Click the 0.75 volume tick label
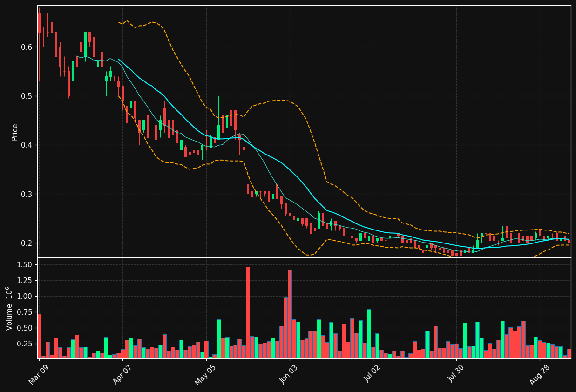 pyautogui.click(x=24, y=312)
